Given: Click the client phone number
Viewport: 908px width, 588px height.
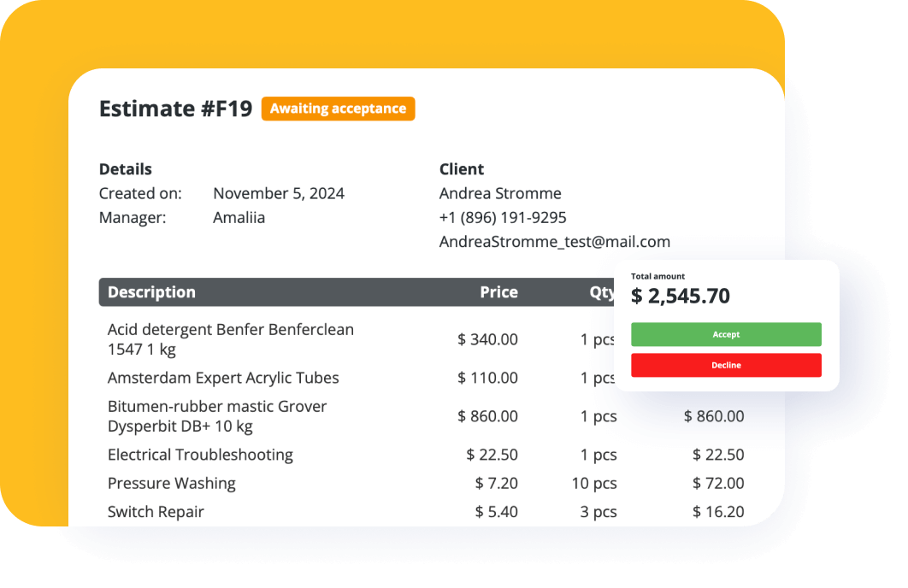Looking at the screenshot, I should click(x=503, y=217).
